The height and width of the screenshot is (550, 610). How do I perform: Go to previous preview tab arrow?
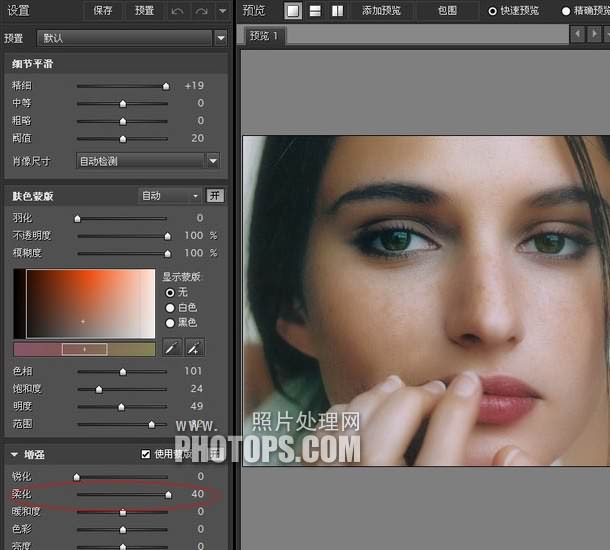pos(578,34)
